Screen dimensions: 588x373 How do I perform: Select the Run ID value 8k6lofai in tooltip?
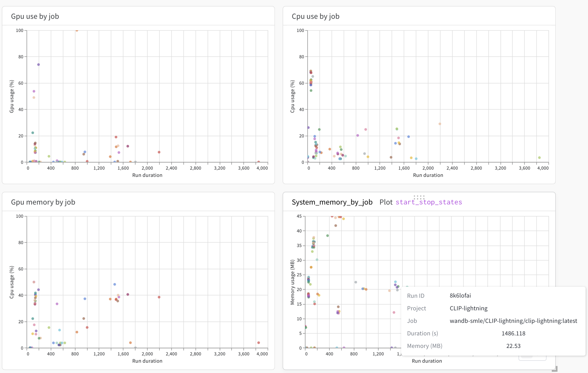[460, 296]
